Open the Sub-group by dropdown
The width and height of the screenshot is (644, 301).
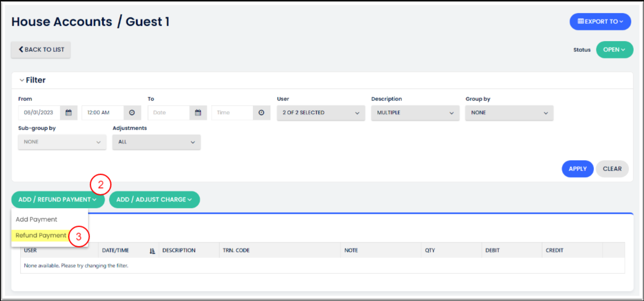pyautogui.click(x=62, y=142)
